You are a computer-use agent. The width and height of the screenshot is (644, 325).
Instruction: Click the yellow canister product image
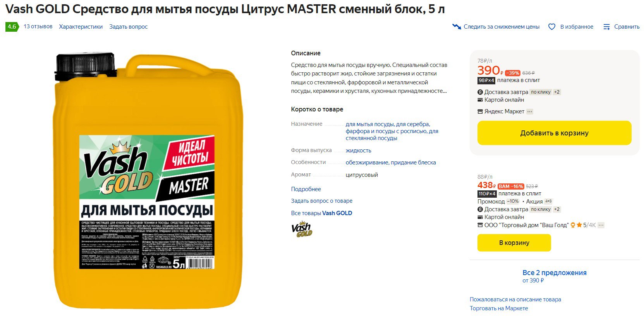[x=146, y=180]
